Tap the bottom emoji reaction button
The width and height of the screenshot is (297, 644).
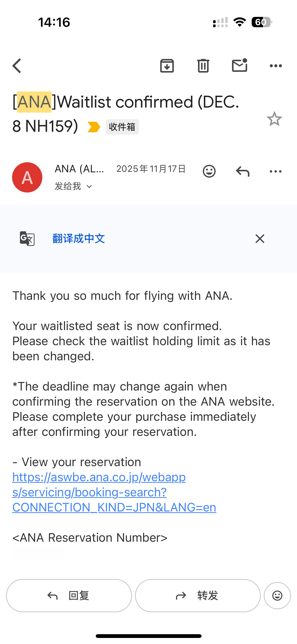(x=277, y=596)
